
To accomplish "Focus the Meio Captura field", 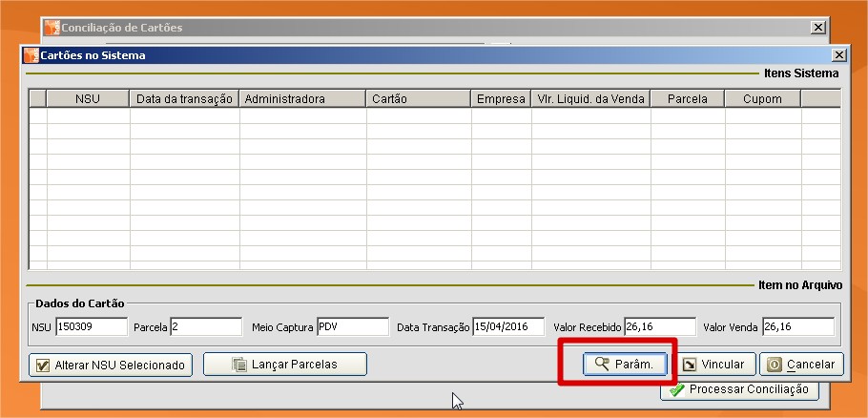I will [353, 327].
